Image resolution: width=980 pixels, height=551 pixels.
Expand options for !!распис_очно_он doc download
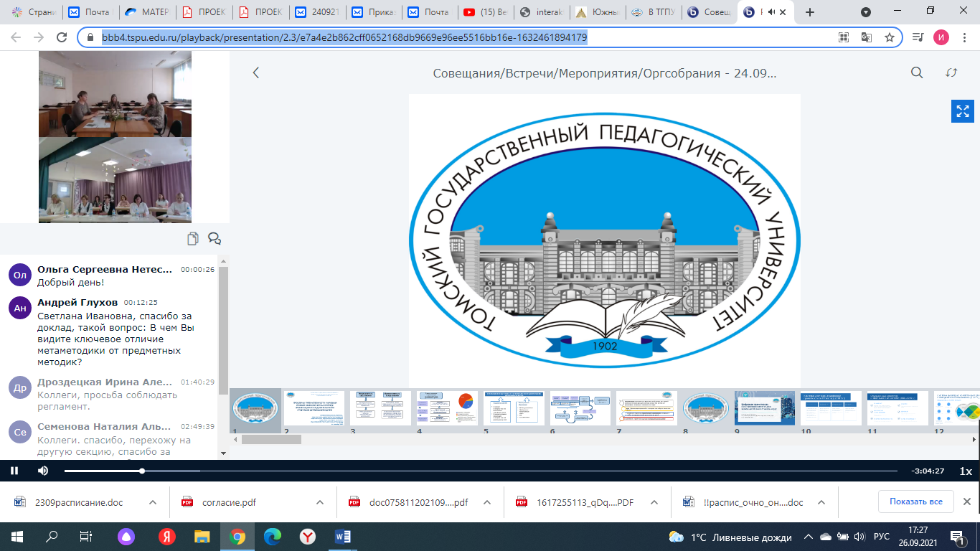821,502
